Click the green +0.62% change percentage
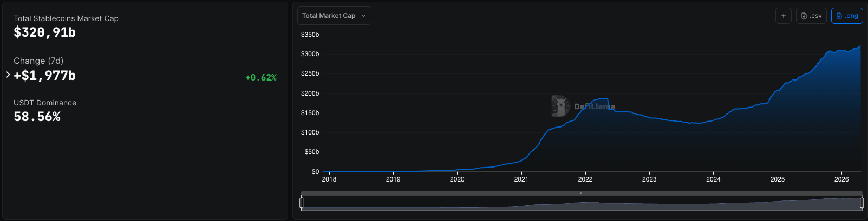 pyautogui.click(x=260, y=78)
